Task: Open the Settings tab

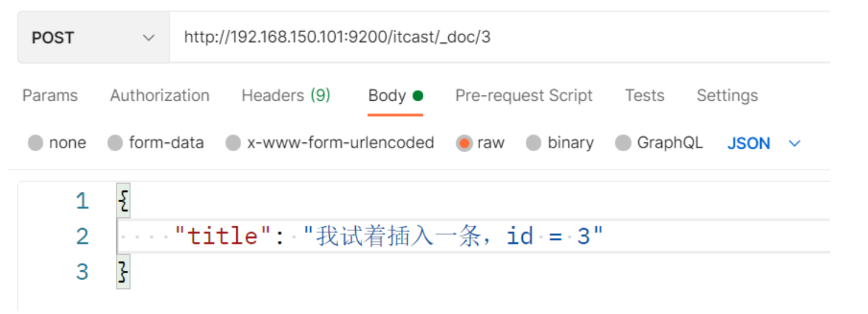Action: coord(726,95)
